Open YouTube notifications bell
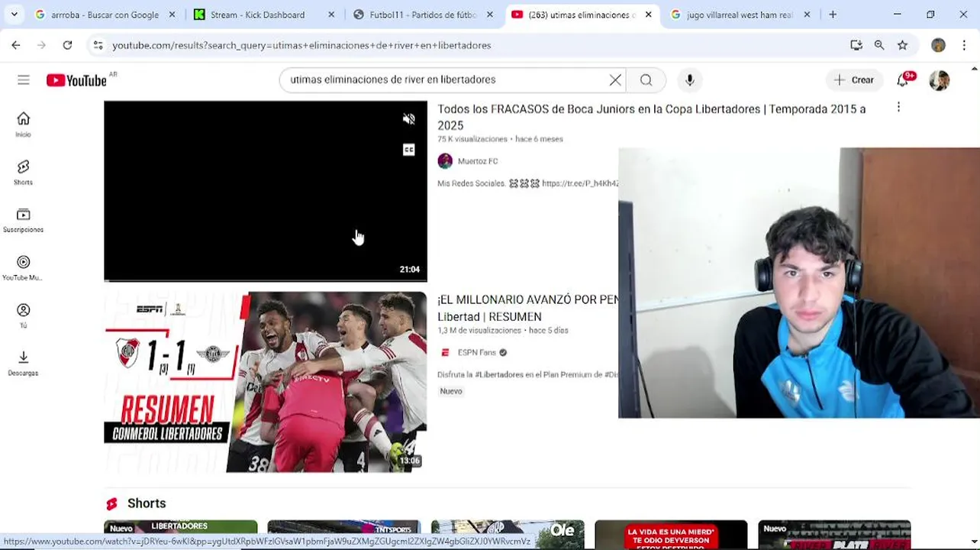980x550 pixels. click(903, 80)
